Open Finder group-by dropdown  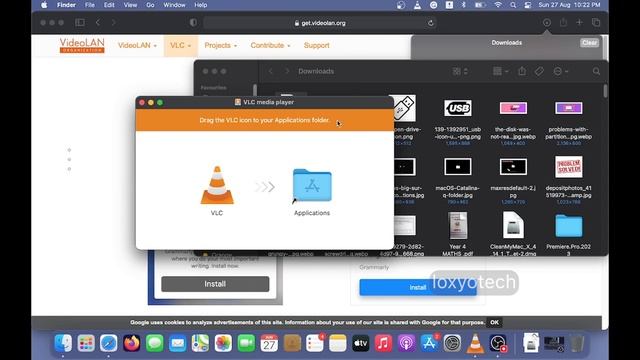[x=500, y=71]
